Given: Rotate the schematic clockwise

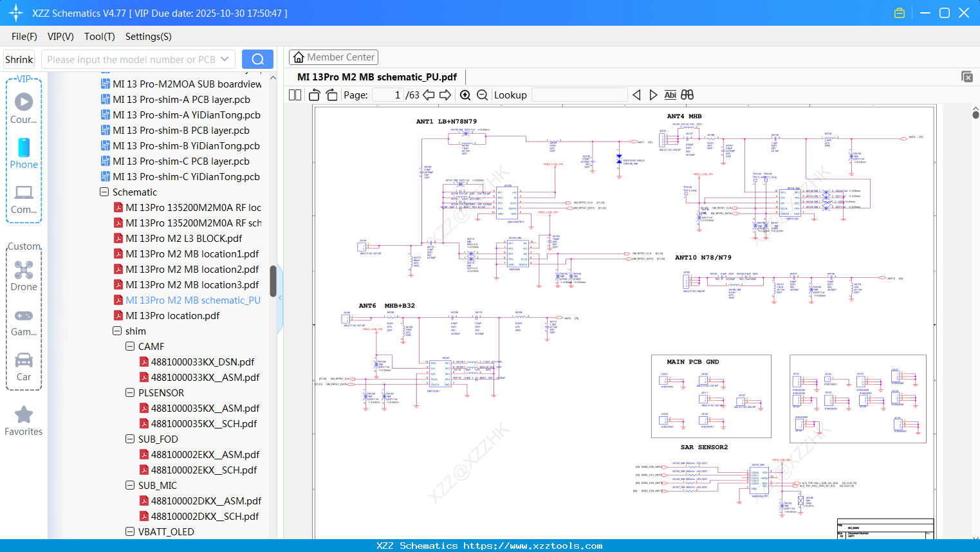Looking at the screenshot, I should click(331, 95).
